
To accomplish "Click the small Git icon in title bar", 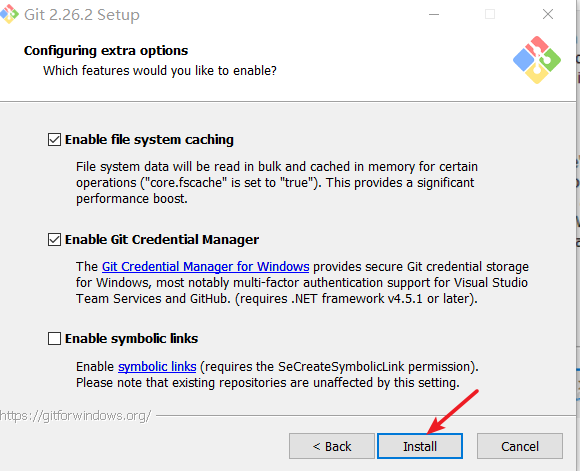I will click(x=9, y=14).
